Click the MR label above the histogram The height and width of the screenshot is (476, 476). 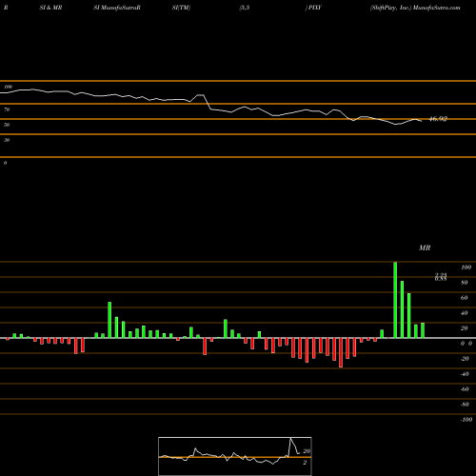[425, 248]
